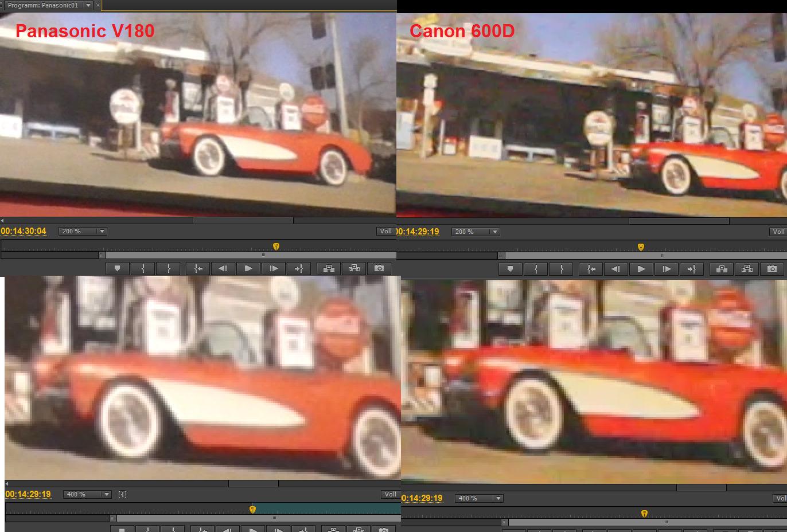This screenshot has height=532, width=787.
Task: Step back one frame, Panasonic V180 monitor
Action: point(223,268)
